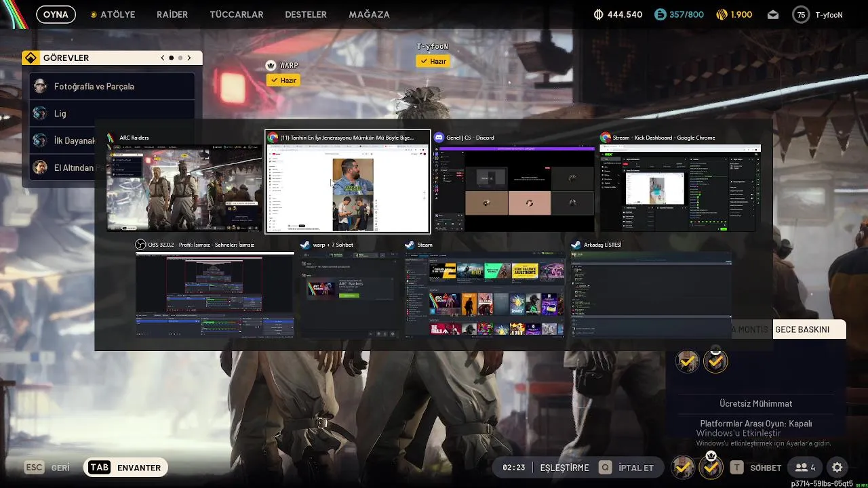Open the TÜCCARLAR tab
The height and width of the screenshot is (488, 868).
pyautogui.click(x=237, y=14)
